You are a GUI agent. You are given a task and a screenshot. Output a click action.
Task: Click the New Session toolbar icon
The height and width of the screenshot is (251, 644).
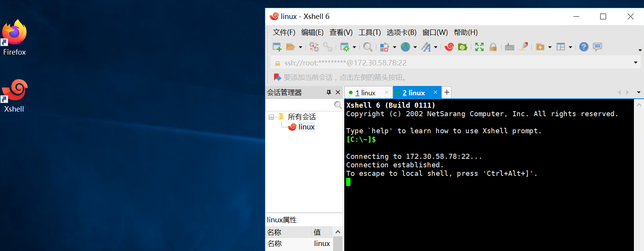click(x=277, y=47)
